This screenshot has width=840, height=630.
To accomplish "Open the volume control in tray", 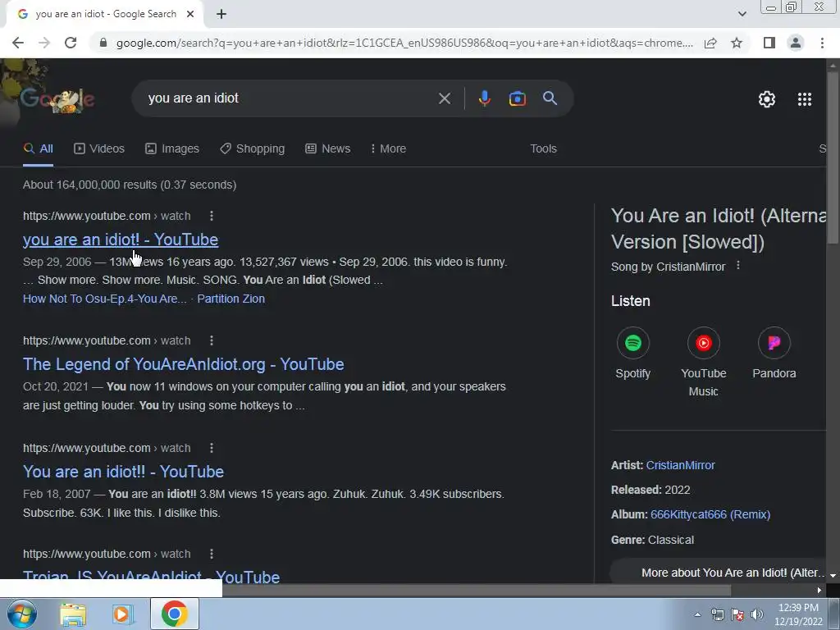I will tap(757, 614).
